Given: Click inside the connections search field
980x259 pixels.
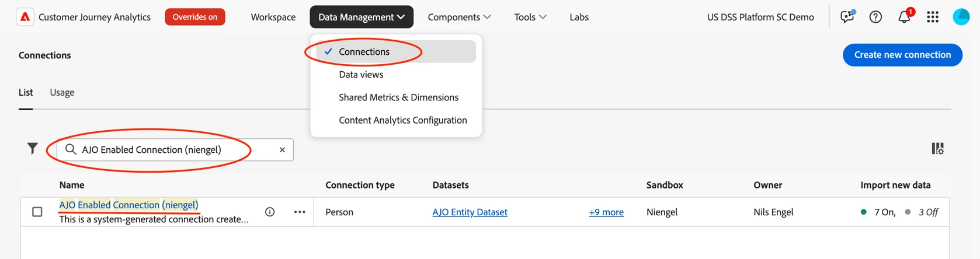Looking at the screenshot, I should tap(175, 150).
